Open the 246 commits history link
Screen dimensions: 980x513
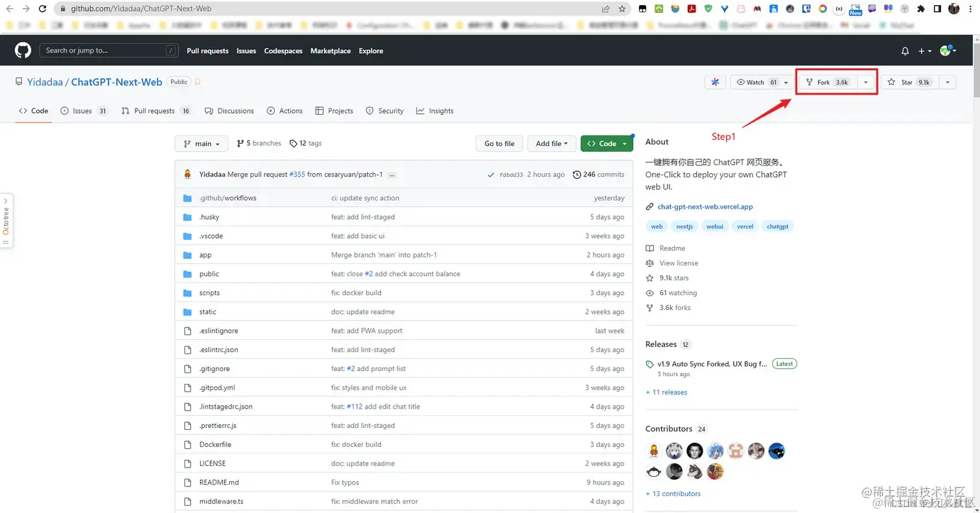coord(598,174)
